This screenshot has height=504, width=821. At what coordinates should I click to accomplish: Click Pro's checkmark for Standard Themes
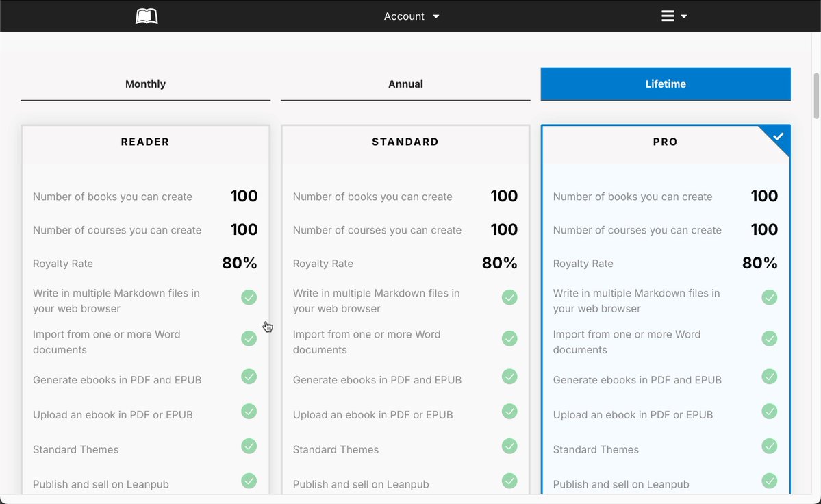tap(769, 446)
